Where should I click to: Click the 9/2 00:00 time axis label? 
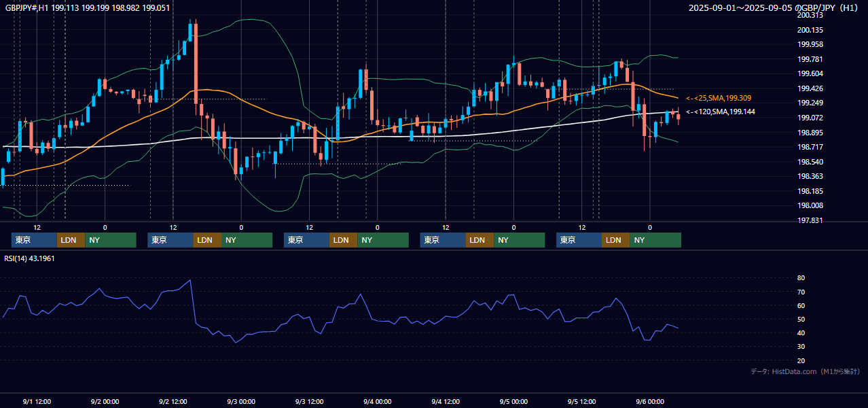pos(105,401)
